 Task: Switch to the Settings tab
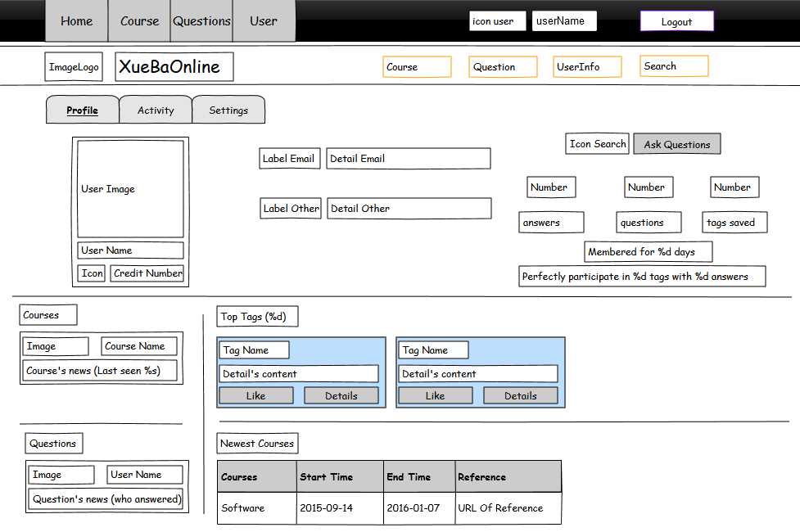point(228,110)
